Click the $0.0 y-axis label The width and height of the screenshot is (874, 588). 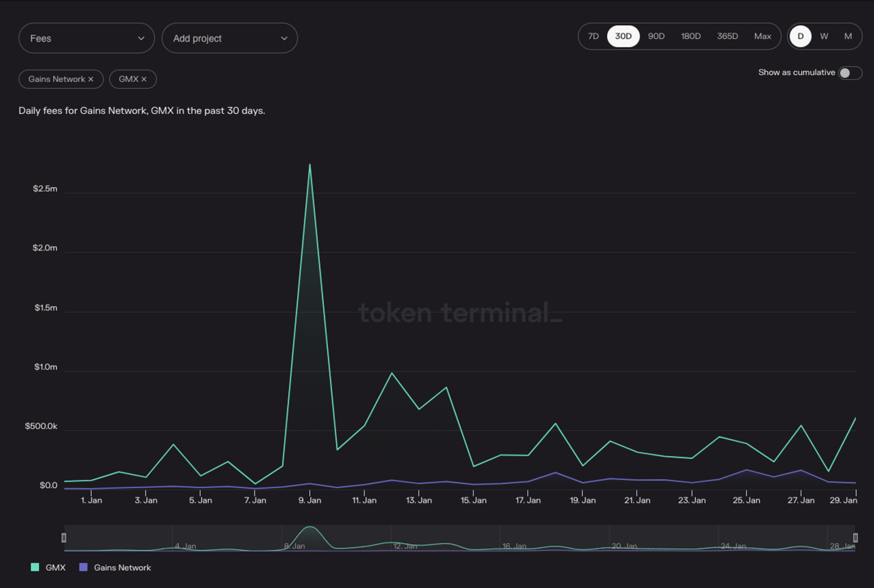point(49,485)
